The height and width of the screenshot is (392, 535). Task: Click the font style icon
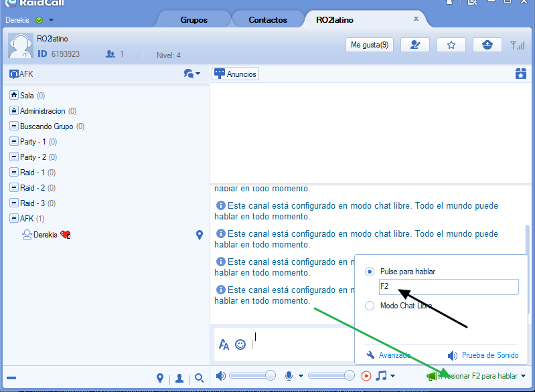(224, 345)
